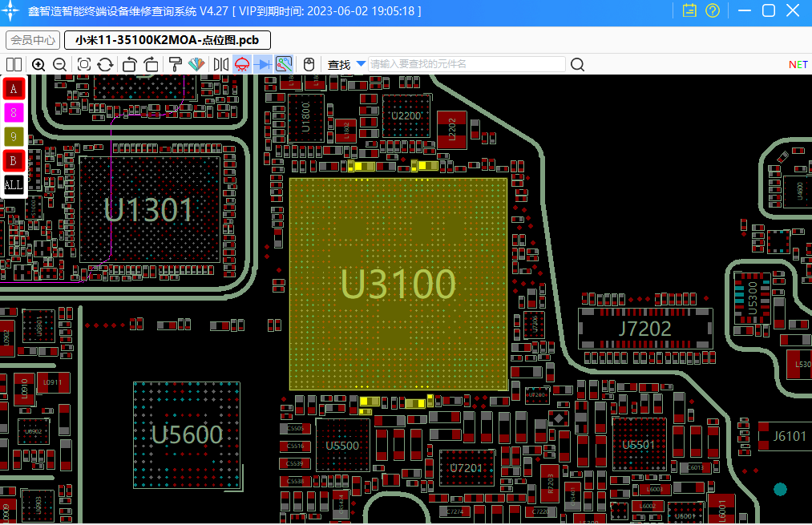The height and width of the screenshot is (525, 812).
Task: Switch to the 小米11-35100K2MOA-点位图.pcb tab
Action: (x=167, y=40)
